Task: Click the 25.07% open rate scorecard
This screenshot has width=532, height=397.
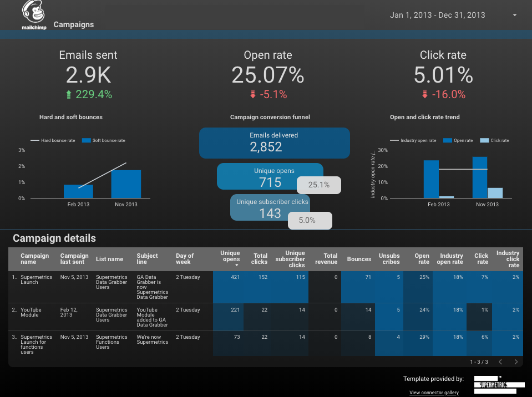Action: (268, 75)
